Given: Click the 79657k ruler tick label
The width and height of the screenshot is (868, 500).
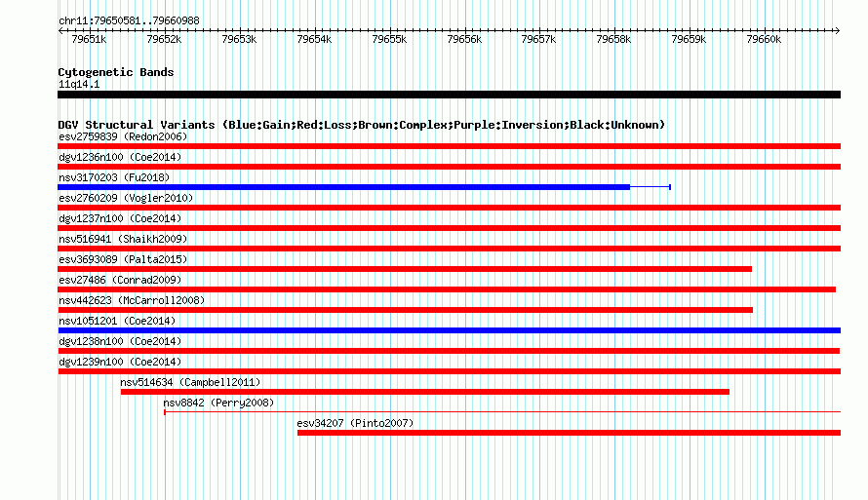Looking at the screenshot, I should click(538, 39).
